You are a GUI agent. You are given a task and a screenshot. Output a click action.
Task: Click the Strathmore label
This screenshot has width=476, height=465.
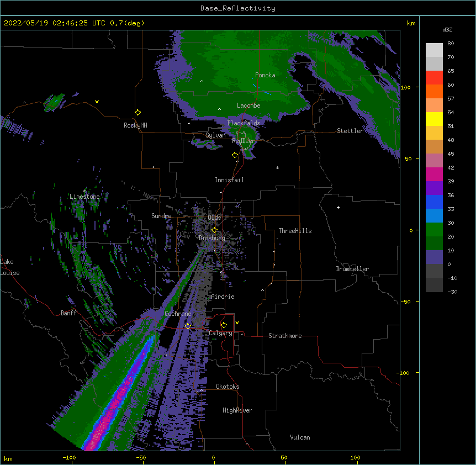coord(285,336)
